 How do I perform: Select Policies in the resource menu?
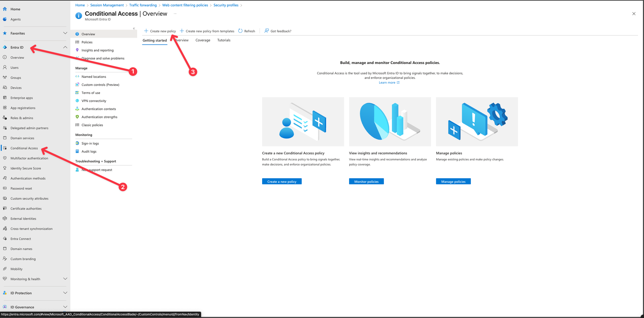pyautogui.click(x=87, y=42)
